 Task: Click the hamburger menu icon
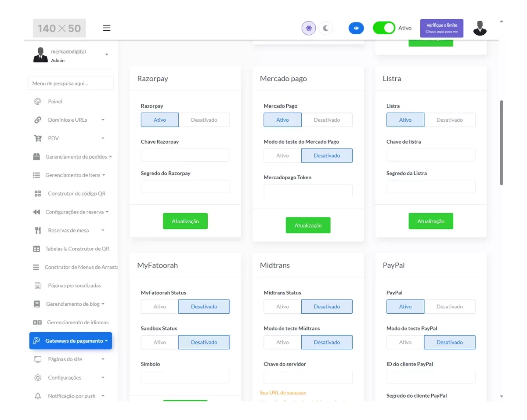tap(107, 28)
